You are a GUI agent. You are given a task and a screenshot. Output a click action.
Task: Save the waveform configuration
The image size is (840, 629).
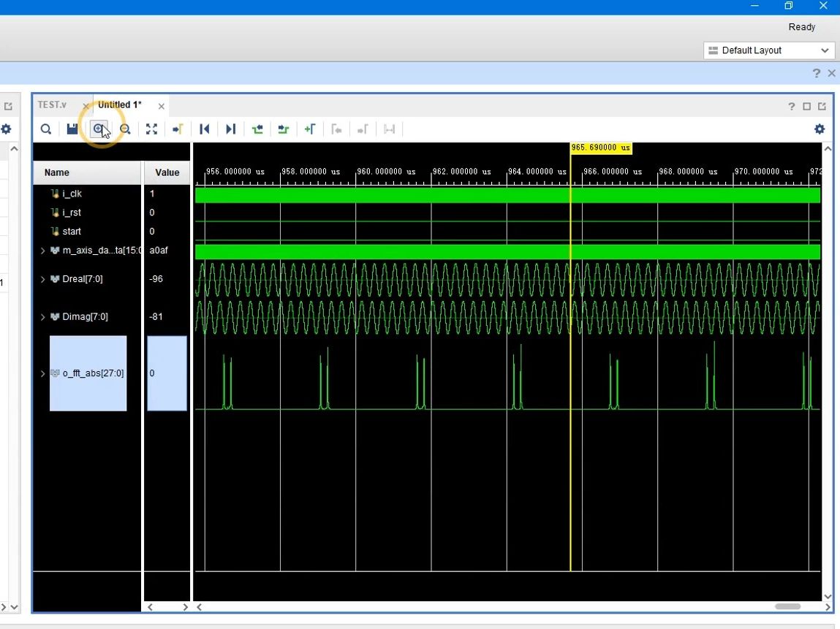pos(72,129)
